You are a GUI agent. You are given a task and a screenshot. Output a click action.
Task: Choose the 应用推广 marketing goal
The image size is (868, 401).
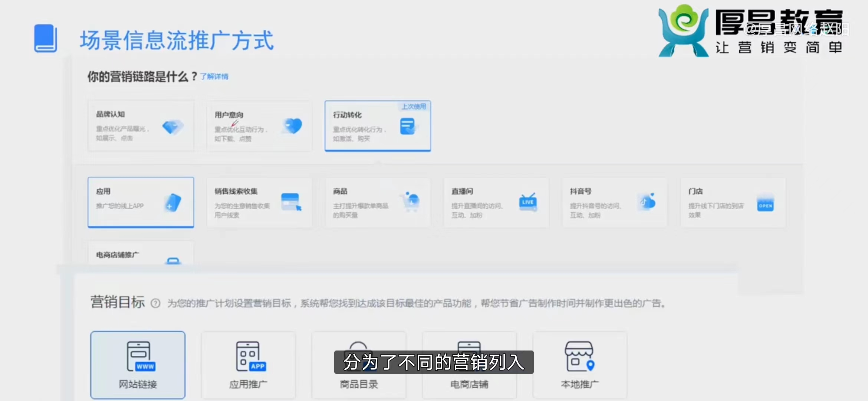pos(248,365)
